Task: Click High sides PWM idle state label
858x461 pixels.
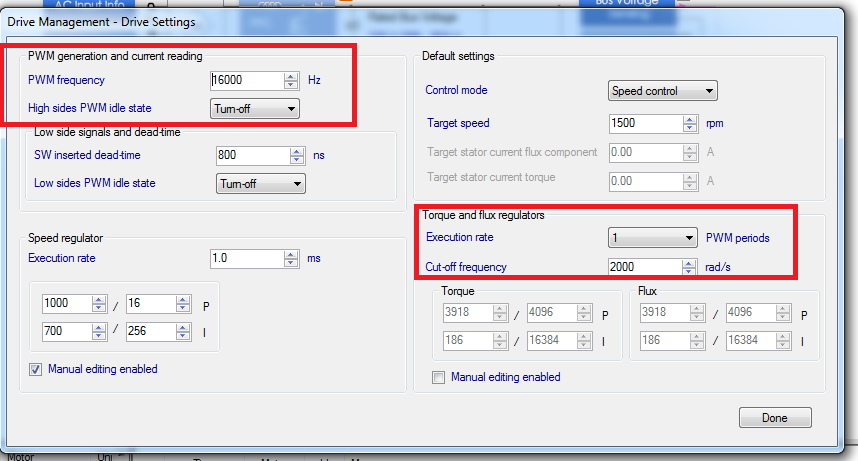Action: (90, 108)
